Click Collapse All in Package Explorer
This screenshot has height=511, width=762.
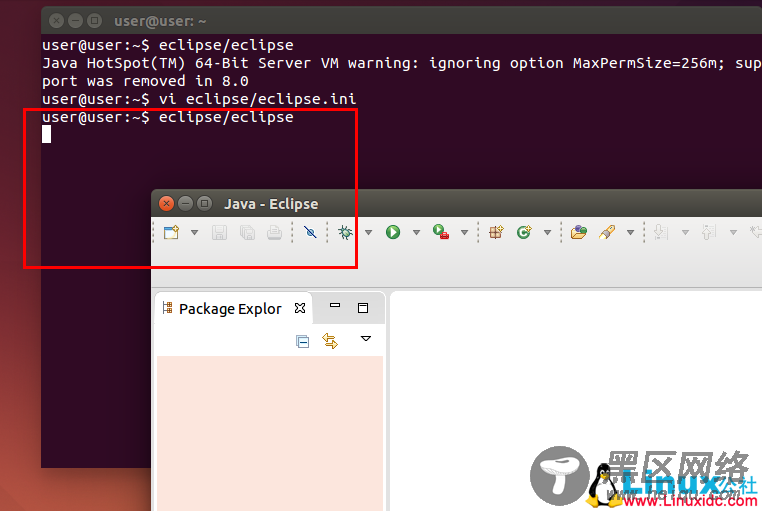(x=302, y=341)
